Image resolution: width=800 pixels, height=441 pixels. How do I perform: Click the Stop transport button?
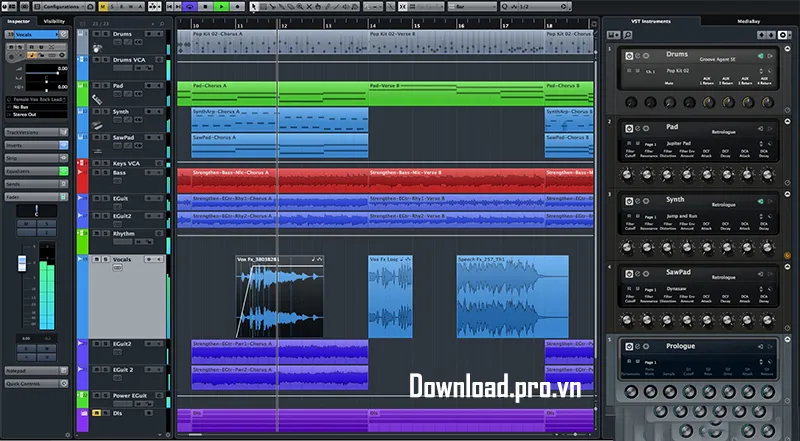point(206,7)
